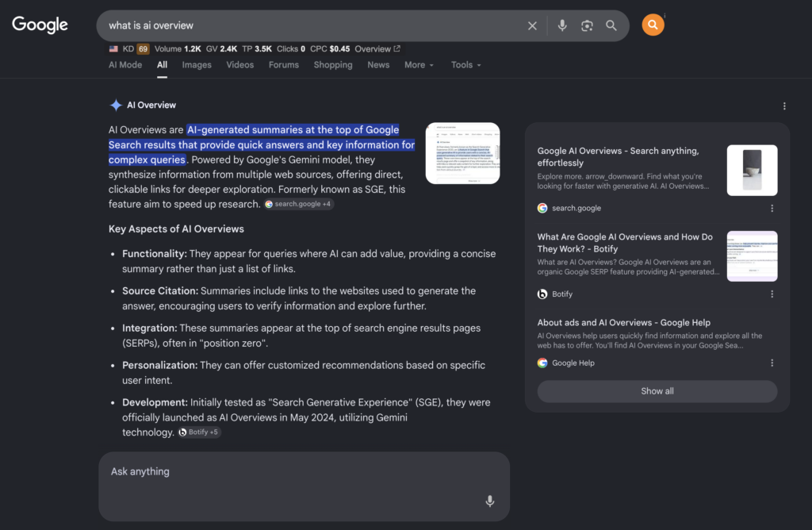The image size is (812, 530).
Task: Start voice search with microphone icon
Action: 562,25
